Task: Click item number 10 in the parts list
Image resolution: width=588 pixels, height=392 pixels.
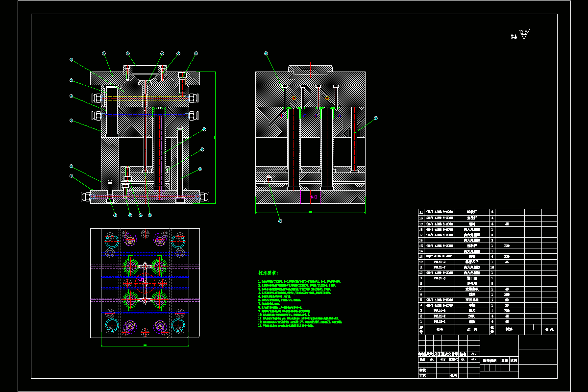Action: pos(421,272)
